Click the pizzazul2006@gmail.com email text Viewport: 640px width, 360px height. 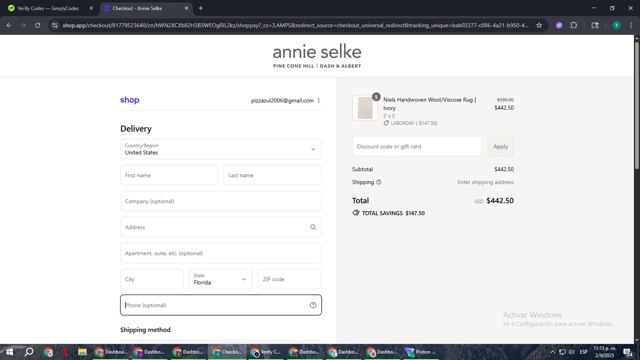[282, 100]
